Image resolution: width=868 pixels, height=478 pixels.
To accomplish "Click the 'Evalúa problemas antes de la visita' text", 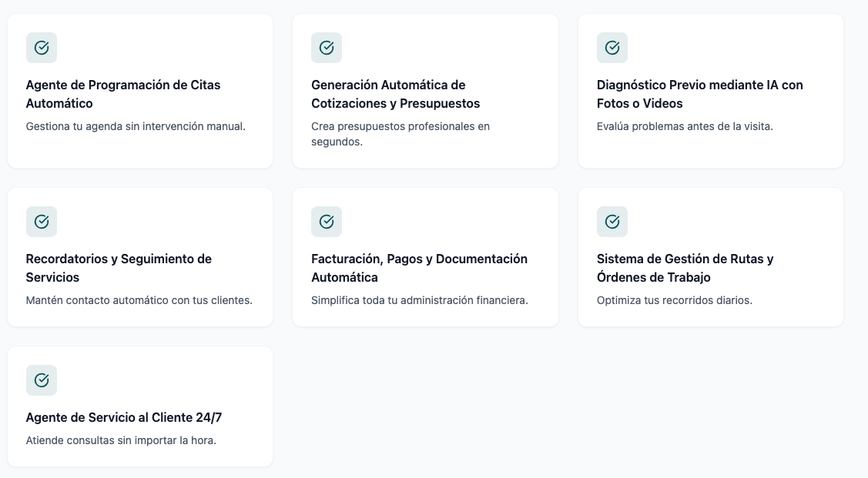I will point(685,126).
